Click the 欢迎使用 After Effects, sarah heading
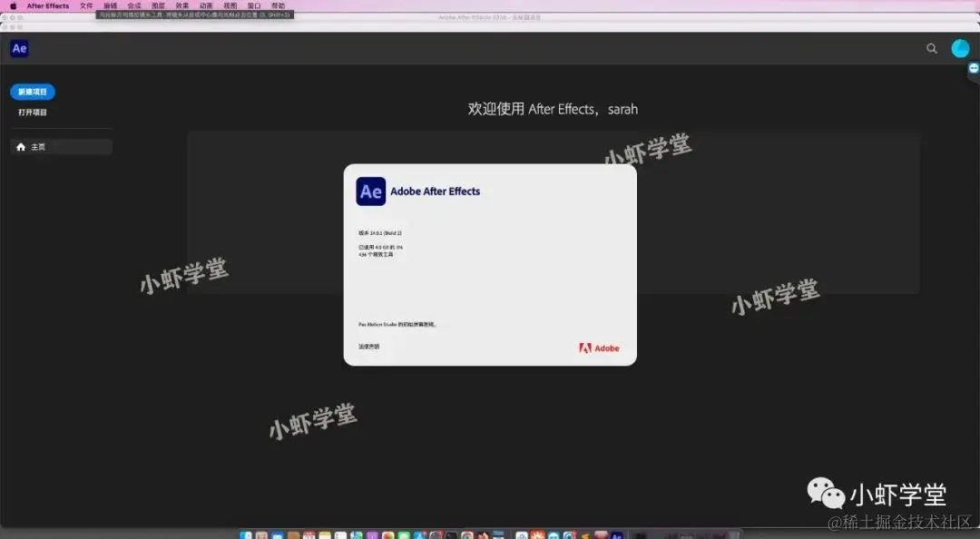 click(x=553, y=110)
